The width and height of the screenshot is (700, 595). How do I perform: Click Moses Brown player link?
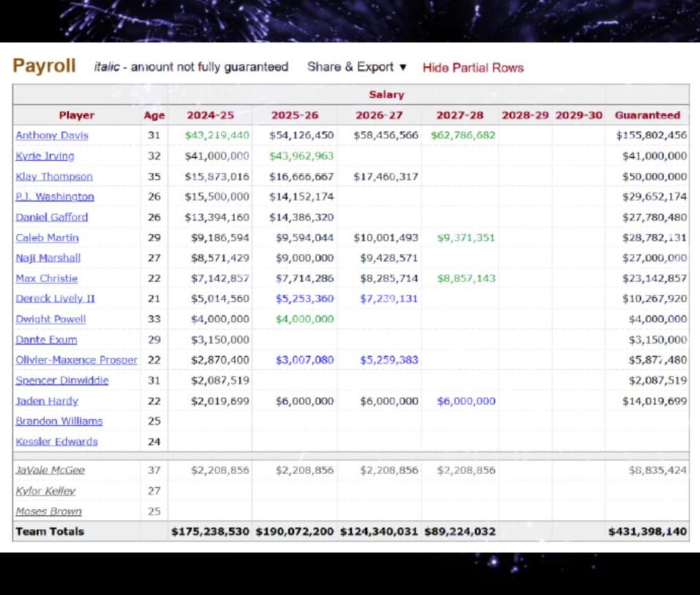pyautogui.click(x=48, y=511)
